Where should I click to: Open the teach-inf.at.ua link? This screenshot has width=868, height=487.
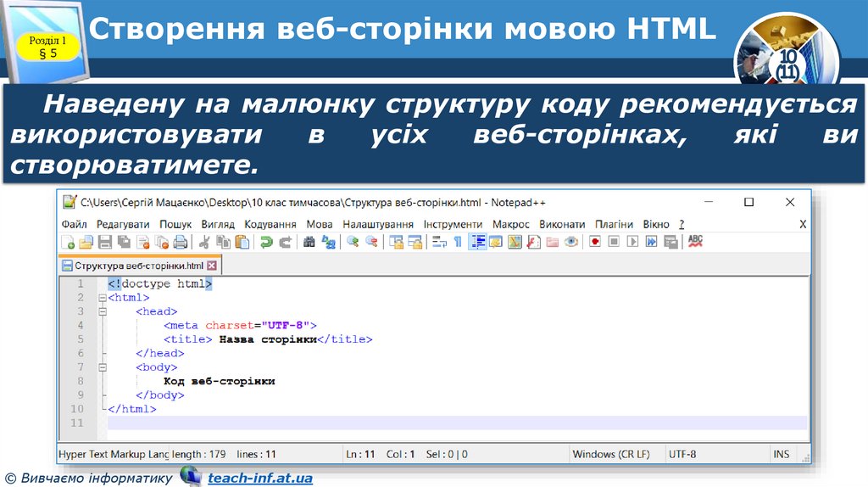[x=260, y=479]
